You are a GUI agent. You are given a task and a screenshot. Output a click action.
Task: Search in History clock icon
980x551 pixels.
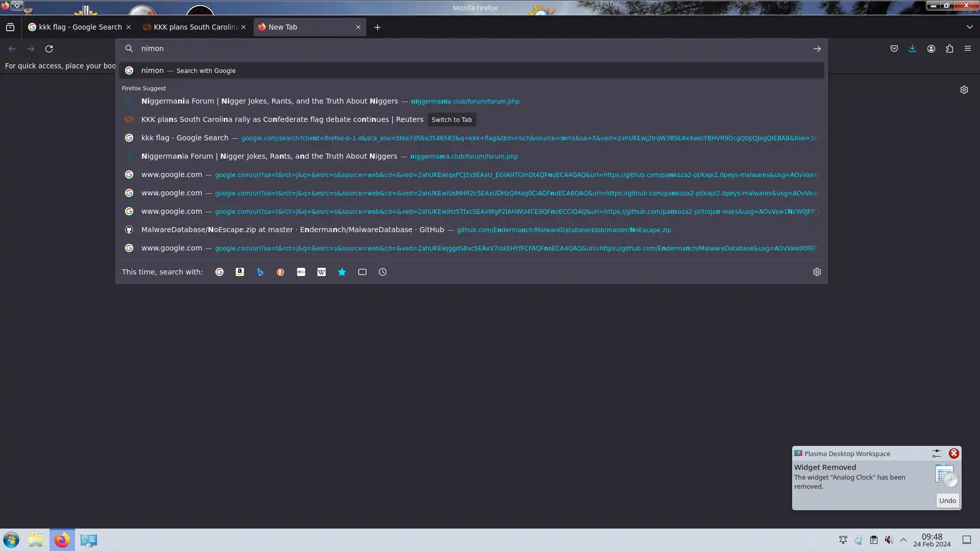click(x=383, y=272)
